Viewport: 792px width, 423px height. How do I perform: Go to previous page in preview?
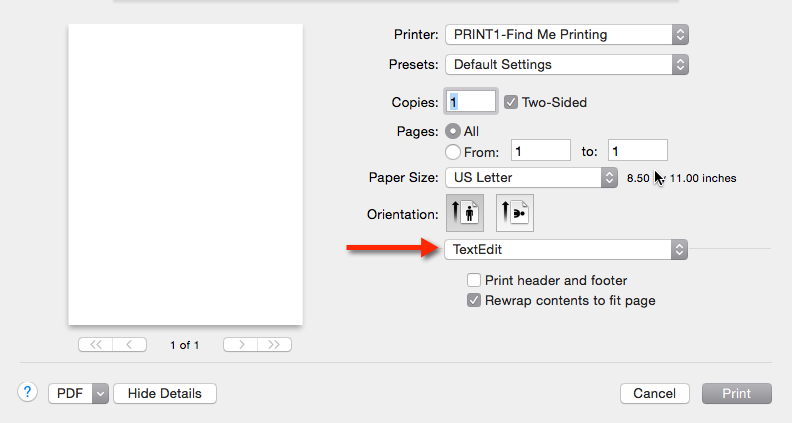130,345
